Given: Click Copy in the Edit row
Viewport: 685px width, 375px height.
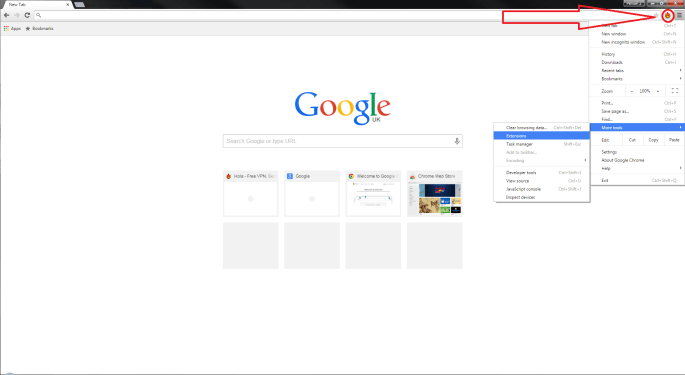Looking at the screenshot, I should tap(653, 140).
